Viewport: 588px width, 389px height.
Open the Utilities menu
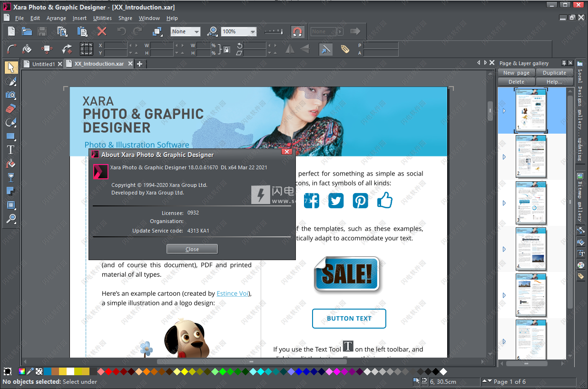(x=102, y=18)
